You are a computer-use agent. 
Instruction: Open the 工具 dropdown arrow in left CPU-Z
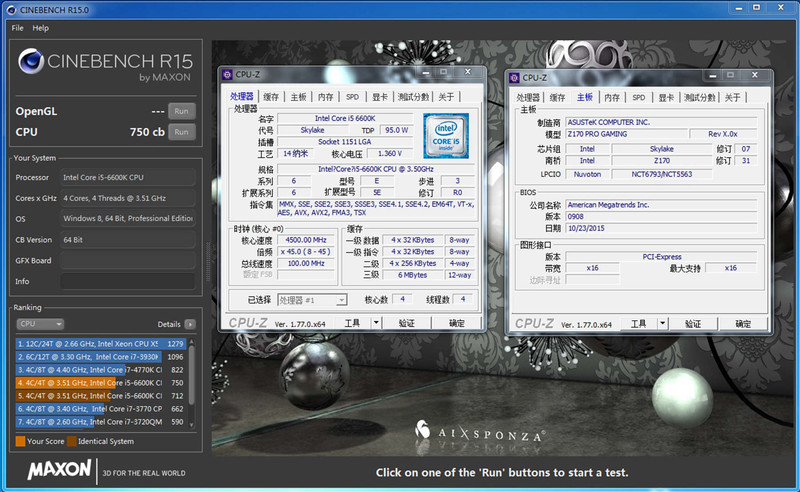376,323
